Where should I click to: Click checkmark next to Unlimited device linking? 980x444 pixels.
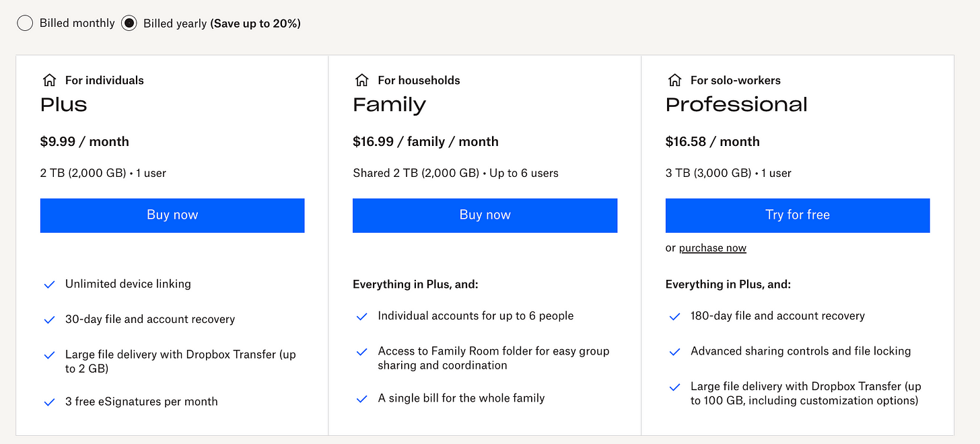coord(49,285)
